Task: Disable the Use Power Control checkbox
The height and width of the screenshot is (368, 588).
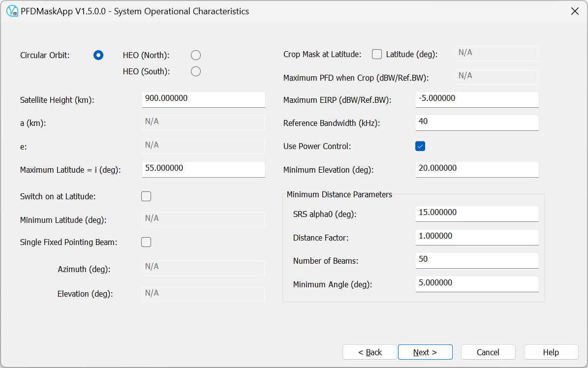Action: tap(419, 146)
